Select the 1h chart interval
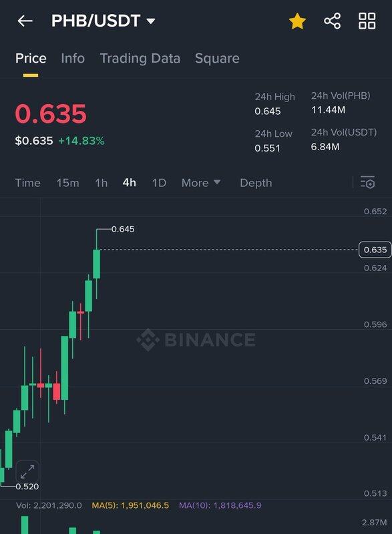Viewport: 392px width, 534px height. (x=101, y=183)
